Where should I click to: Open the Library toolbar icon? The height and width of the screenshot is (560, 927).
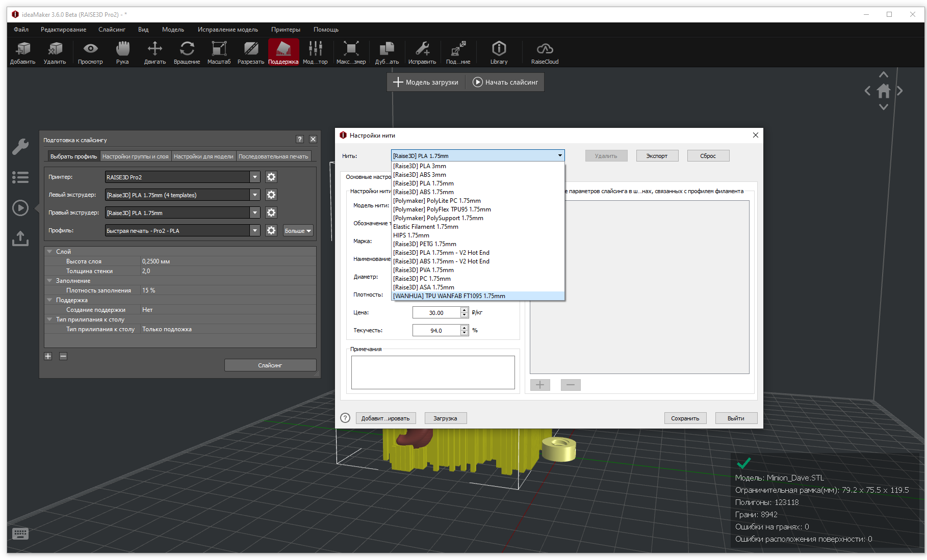tap(499, 52)
